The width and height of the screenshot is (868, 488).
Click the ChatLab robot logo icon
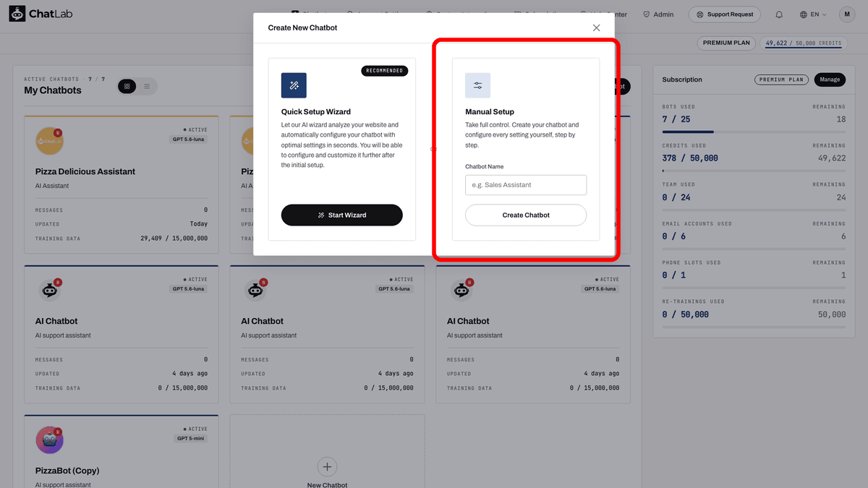pos(17,14)
